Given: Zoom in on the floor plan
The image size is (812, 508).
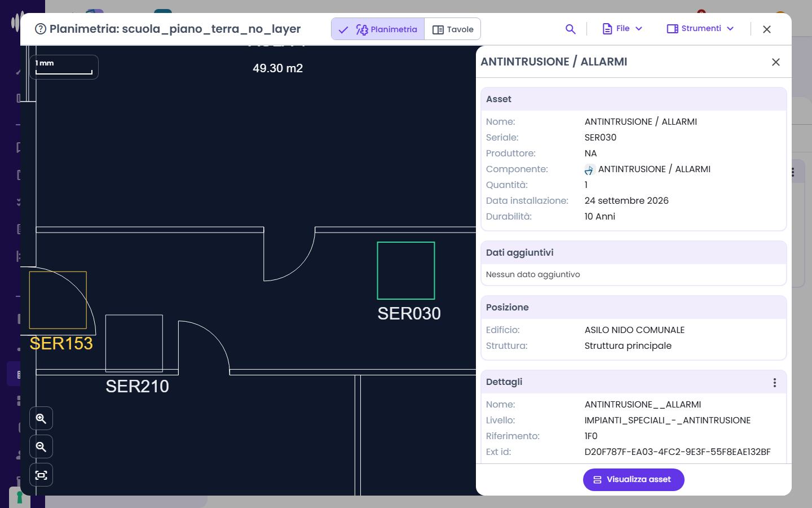Looking at the screenshot, I should 41,419.
